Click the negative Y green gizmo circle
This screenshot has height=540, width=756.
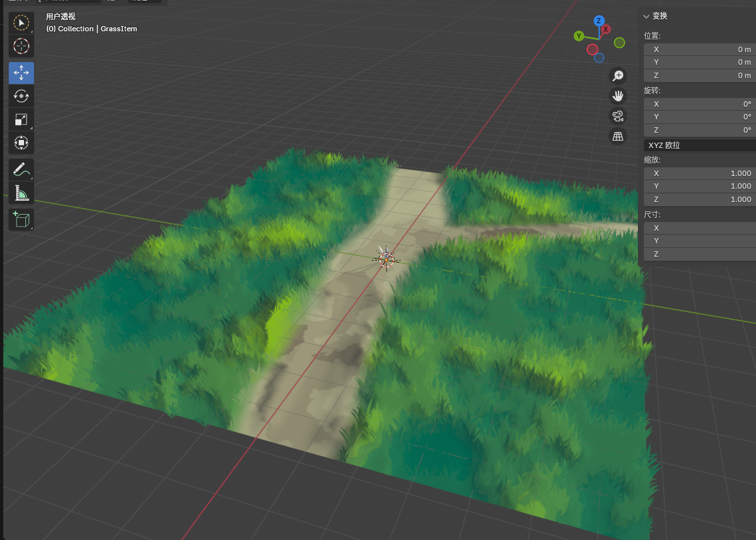620,43
